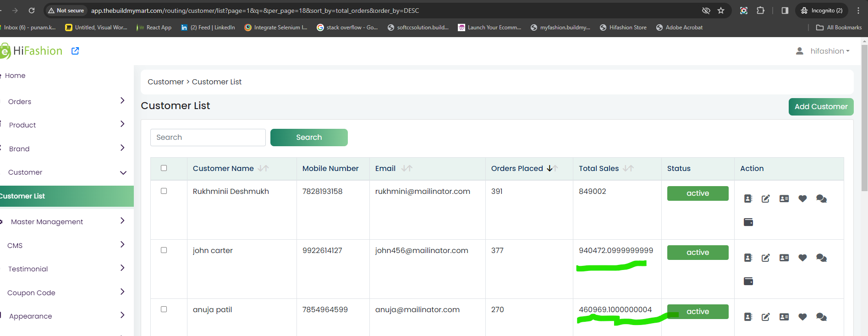Open chat bubbles icon for anuja patil
The width and height of the screenshot is (868, 336).
[821, 317]
